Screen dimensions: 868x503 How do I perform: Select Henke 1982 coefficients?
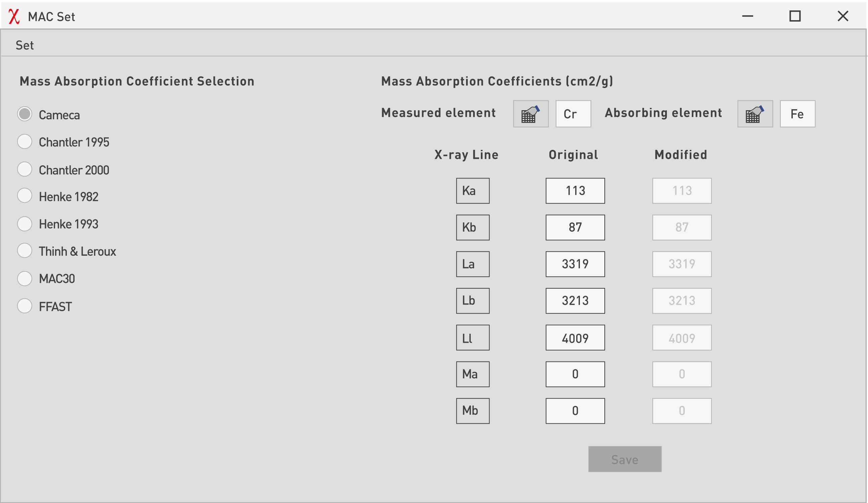pos(25,196)
